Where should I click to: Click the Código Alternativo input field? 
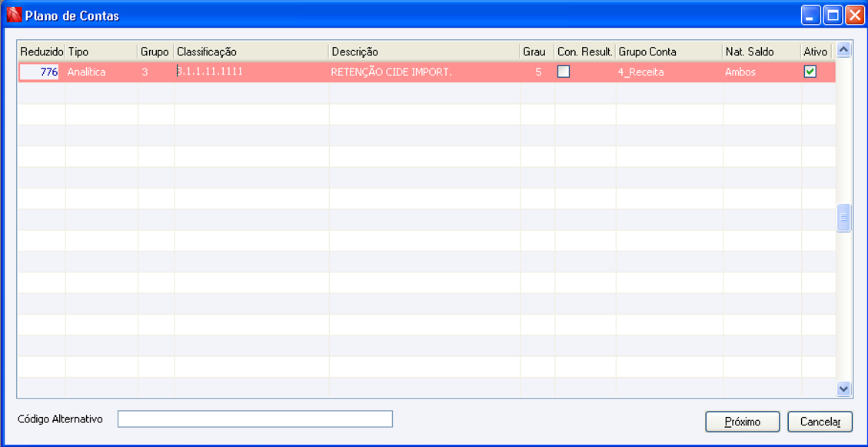click(x=255, y=419)
